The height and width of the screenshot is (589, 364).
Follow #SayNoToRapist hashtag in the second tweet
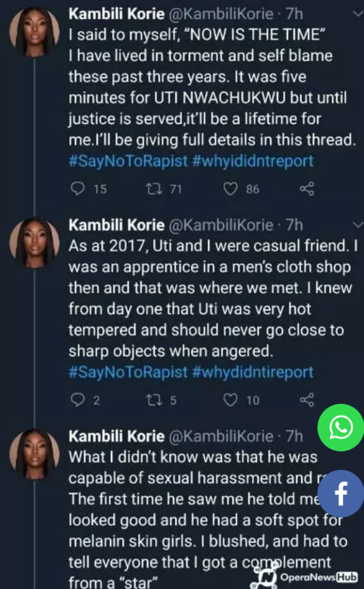128,372
